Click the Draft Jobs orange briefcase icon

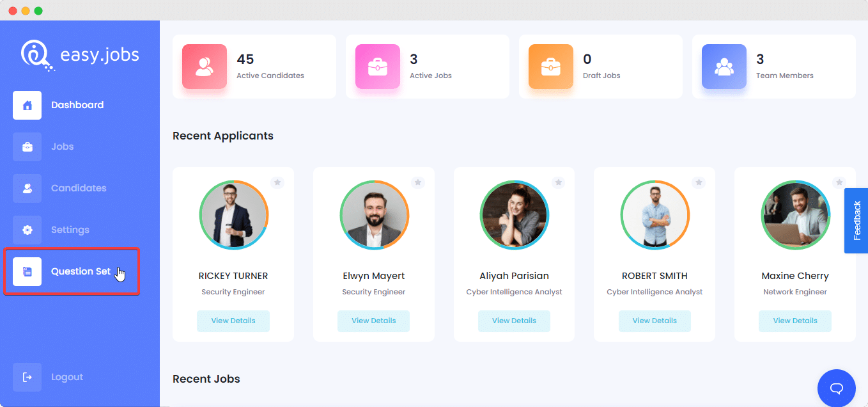[x=550, y=66]
